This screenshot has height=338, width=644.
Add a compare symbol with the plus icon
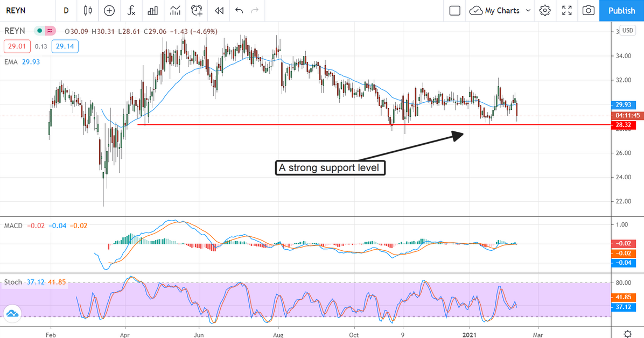(109, 11)
